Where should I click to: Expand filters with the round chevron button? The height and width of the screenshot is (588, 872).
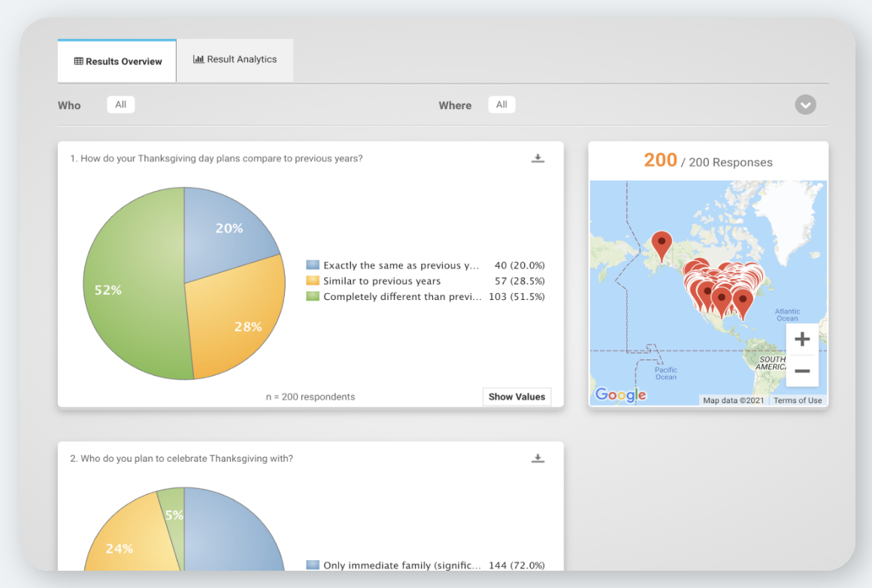pos(805,105)
